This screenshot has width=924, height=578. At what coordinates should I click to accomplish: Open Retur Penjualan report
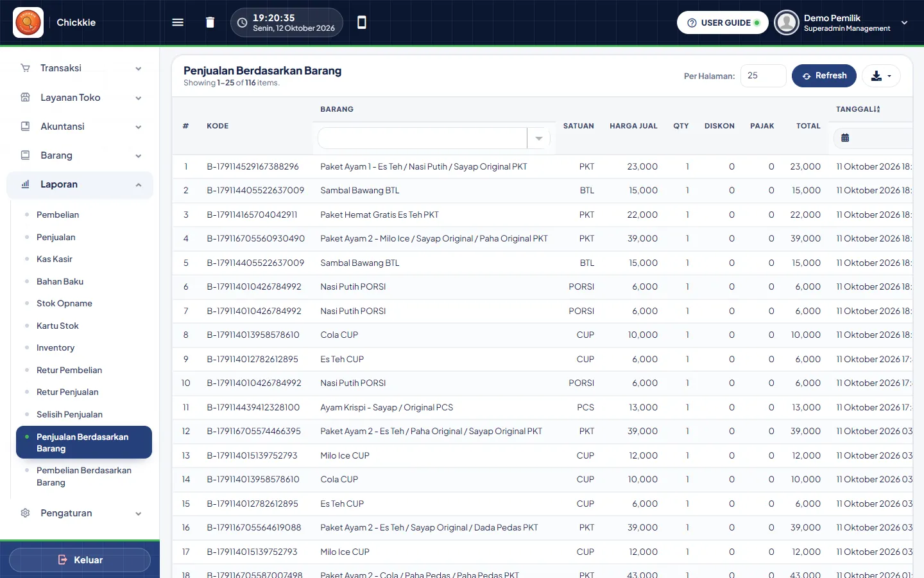coord(67,392)
